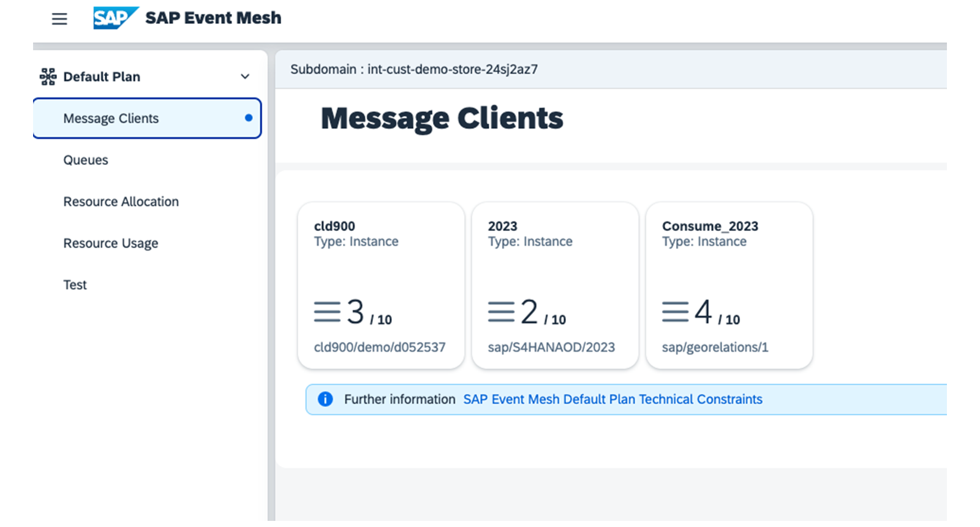Open the hamburger navigation menu
This screenshot has width=980, height=527.
coord(59,19)
